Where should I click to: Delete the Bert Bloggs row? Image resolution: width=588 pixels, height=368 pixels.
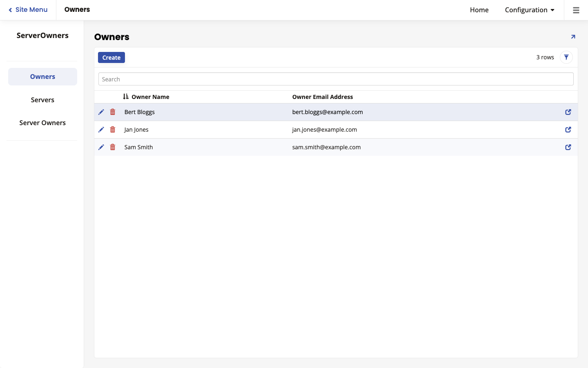point(113,112)
